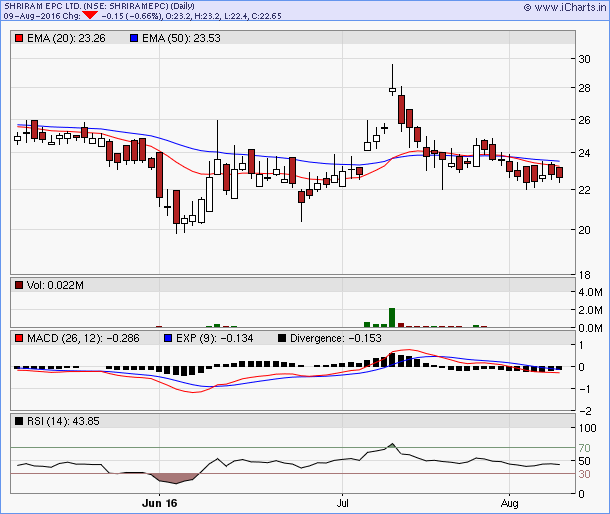
Task: Select the 'Divergence: -0.153' label
Action: tap(336, 338)
